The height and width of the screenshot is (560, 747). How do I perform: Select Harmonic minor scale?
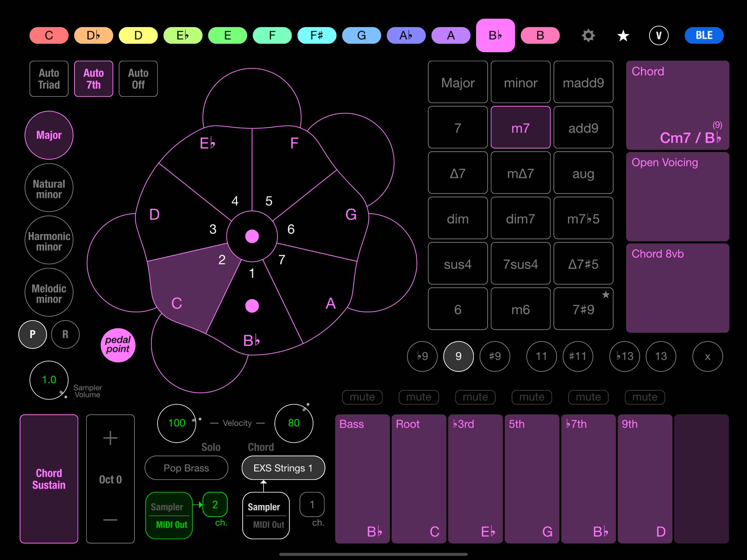tap(49, 240)
